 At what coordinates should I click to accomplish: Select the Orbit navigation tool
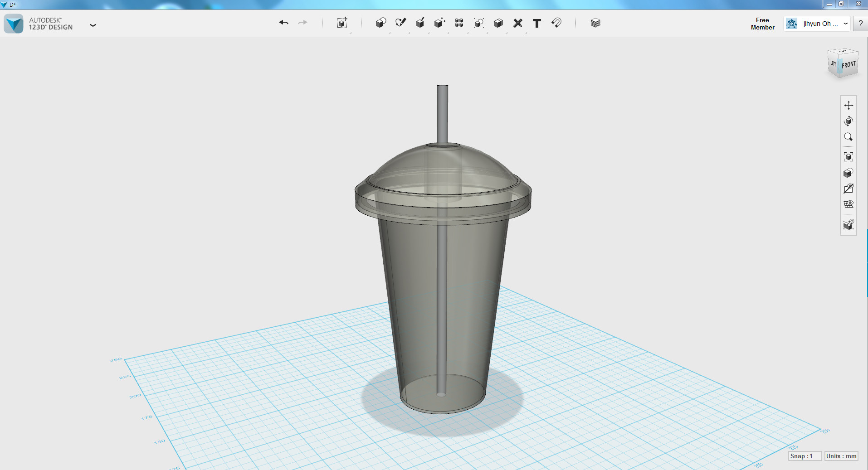coord(848,121)
